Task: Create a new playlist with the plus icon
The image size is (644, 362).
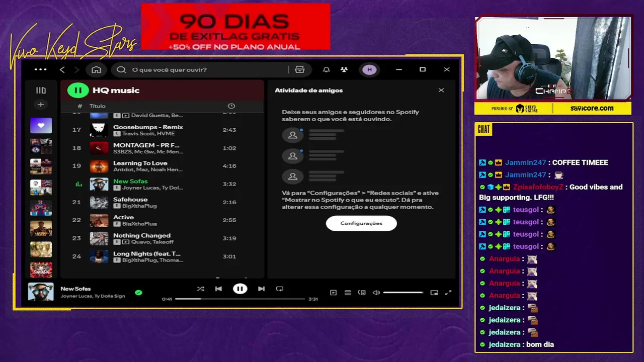Action: coord(41,105)
